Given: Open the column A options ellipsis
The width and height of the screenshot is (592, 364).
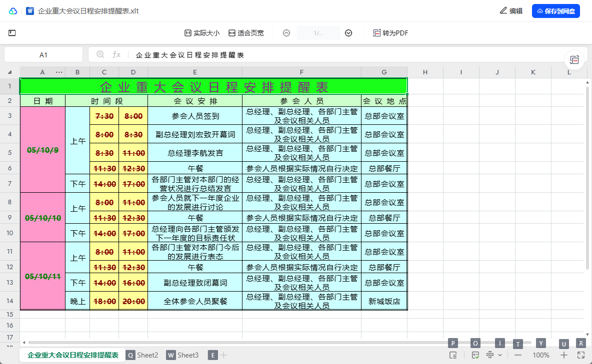Looking at the screenshot, I should click(59, 72).
